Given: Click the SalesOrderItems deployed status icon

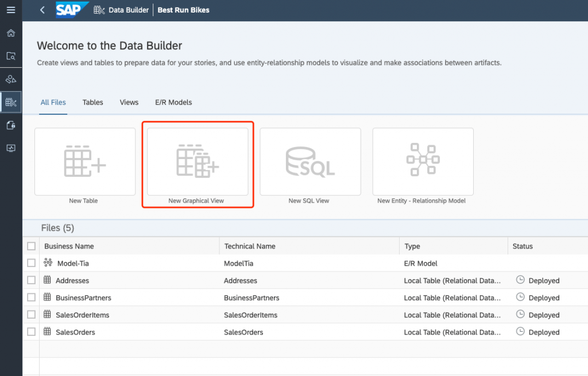Looking at the screenshot, I should point(520,314).
